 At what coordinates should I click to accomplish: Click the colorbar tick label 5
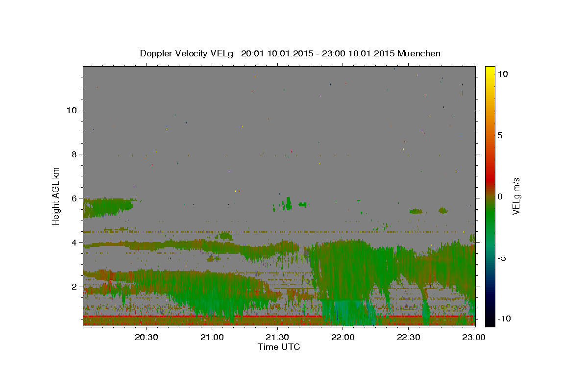click(x=500, y=135)
